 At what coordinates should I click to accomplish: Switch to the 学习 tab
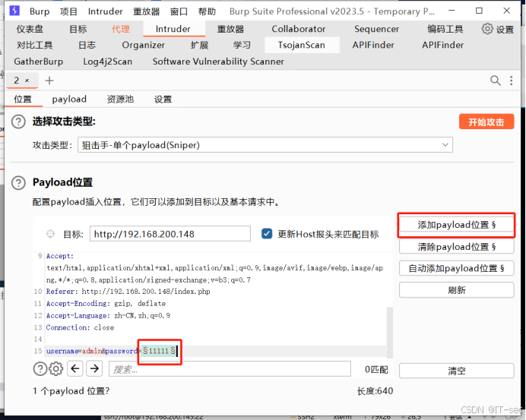[242, 45]
